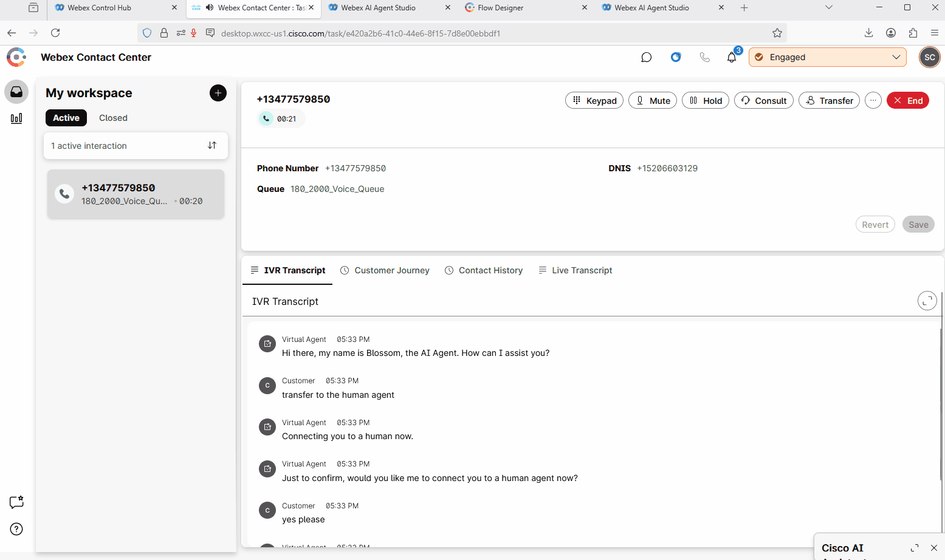945x560 pixels.
Task: Switch to the Customer Journey tab
Action: 385,270
